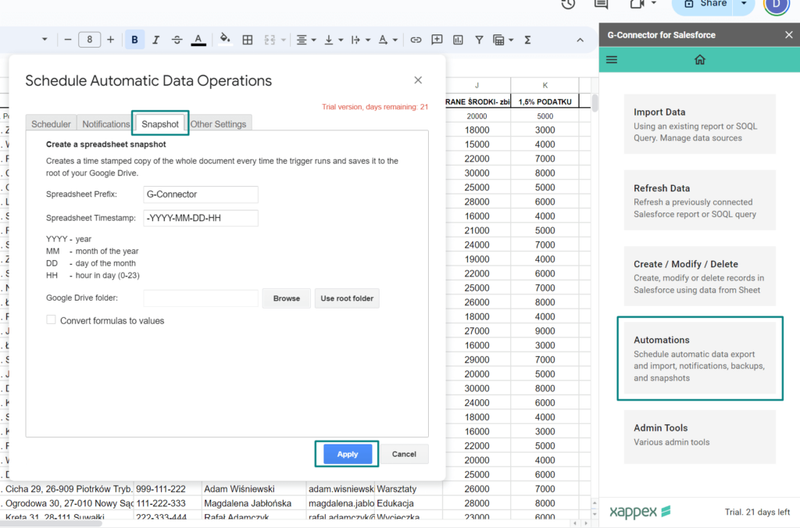This screenshot has height=528, width=800.
Task: Open Refresh Data card
Action: (x=699, y=200)
